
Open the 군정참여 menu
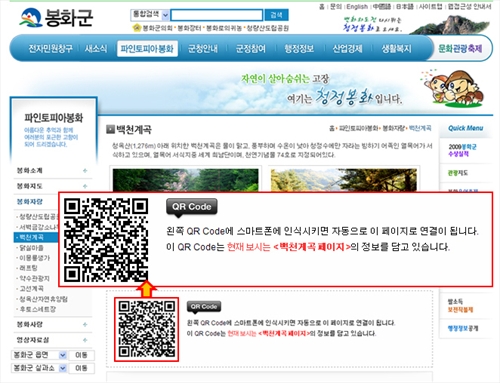[x=251, y=49]
